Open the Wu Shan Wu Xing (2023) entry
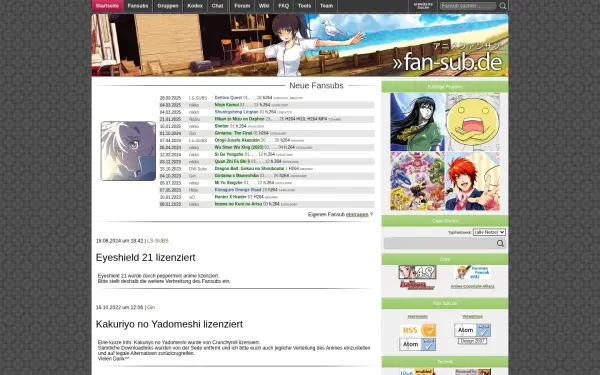Viewport: 600px width, 375px height. (239, 147)
